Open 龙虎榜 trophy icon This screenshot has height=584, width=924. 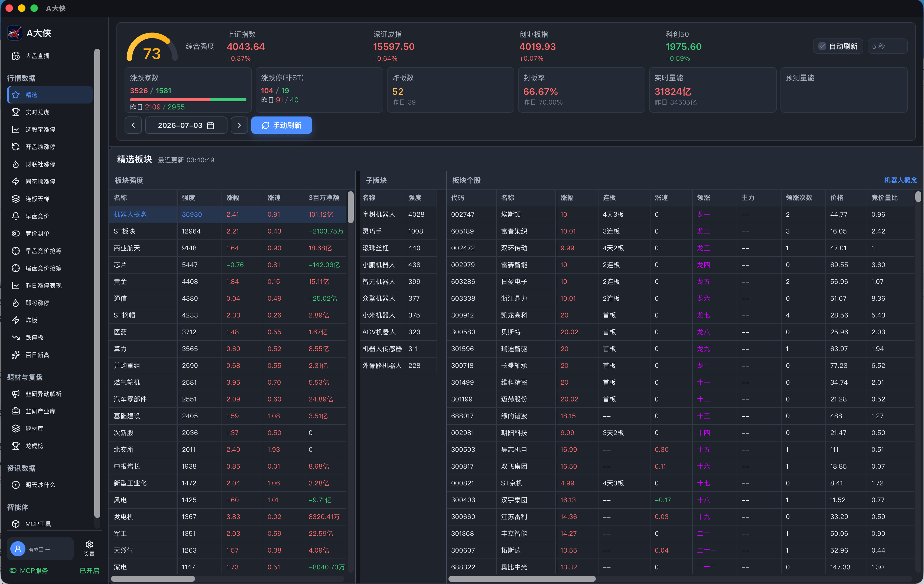16,446
